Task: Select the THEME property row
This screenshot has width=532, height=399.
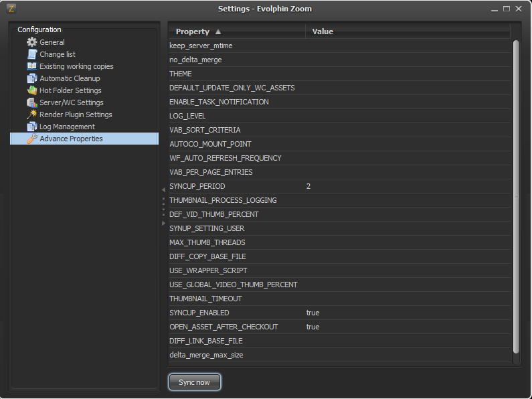Action: tap(339, 74)
